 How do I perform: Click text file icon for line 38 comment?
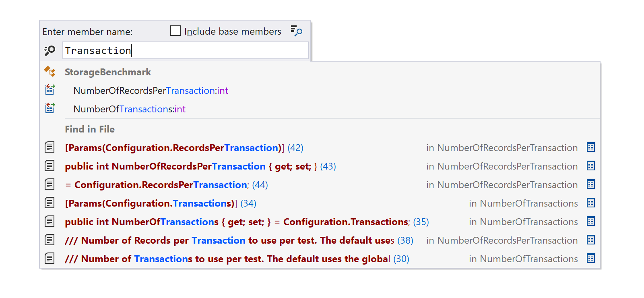(50, 240)
